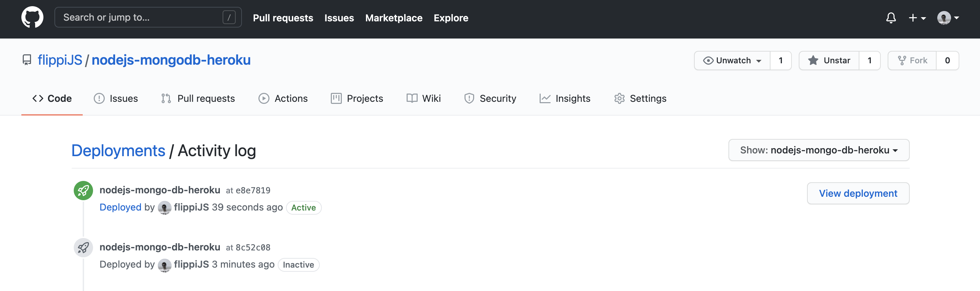Open the Deployments breadcrumb link
The height and width of the screenshot is (291, 980).
click(x=118, y=151)
